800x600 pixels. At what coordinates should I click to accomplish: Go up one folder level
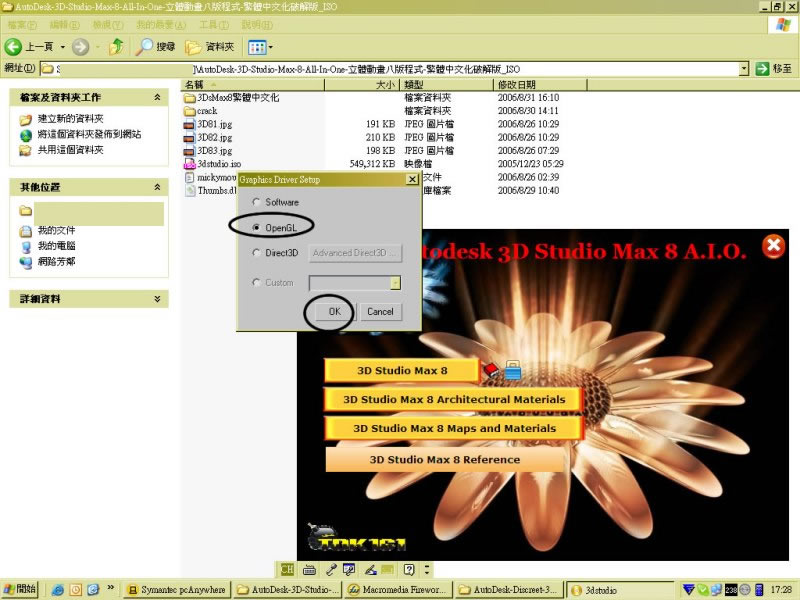[x=116, y=46]
